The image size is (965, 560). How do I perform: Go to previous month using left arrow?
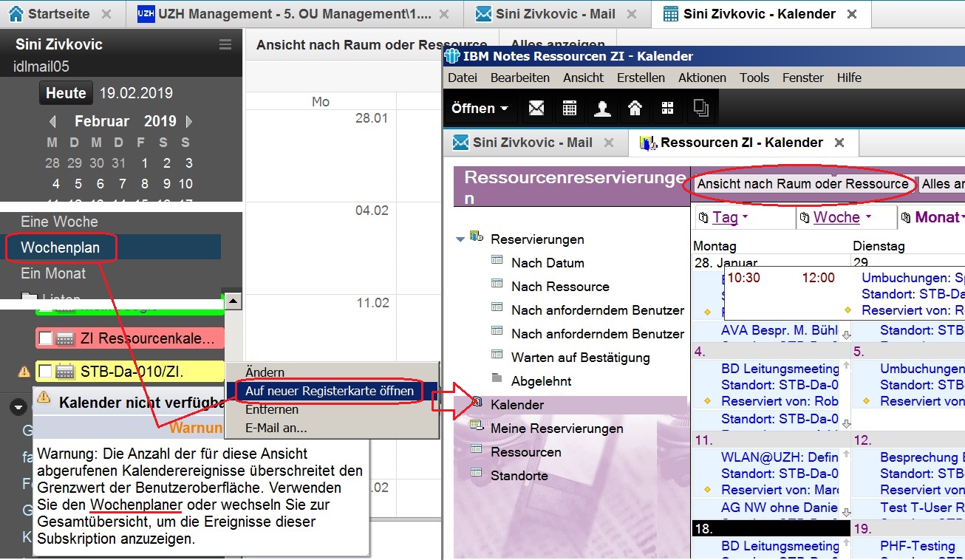tap(52, 121)
